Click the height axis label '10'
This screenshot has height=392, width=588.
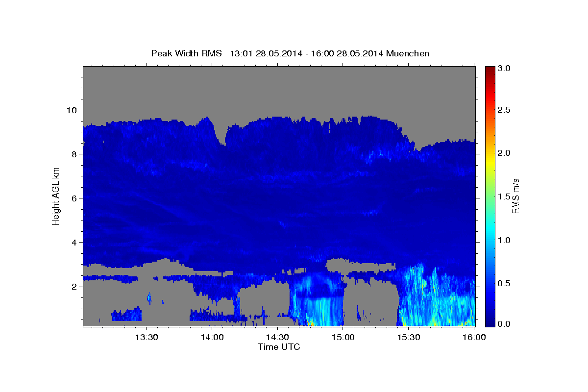[x=72, y=110]
